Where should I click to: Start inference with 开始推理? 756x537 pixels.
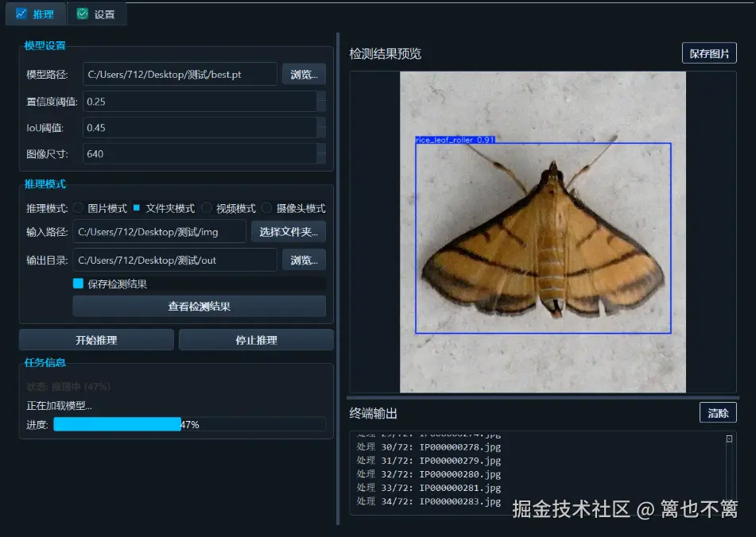pyautogui.click(x=96, y=340)
